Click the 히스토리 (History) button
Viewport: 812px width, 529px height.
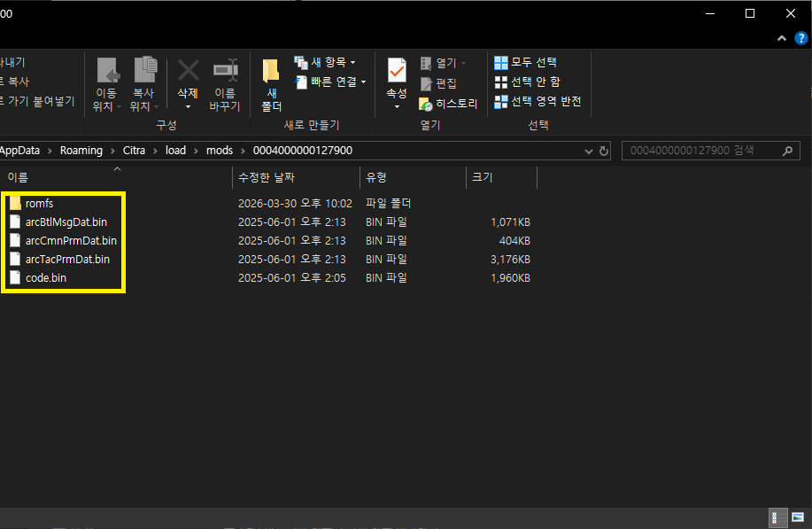449,104
